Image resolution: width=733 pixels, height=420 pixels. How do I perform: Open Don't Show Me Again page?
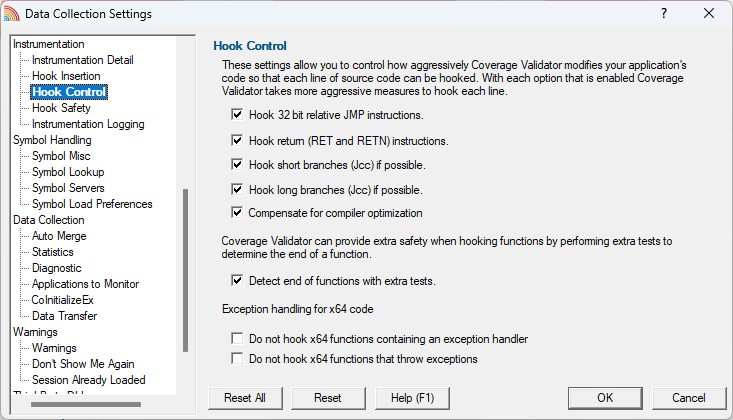coord(83,364)
